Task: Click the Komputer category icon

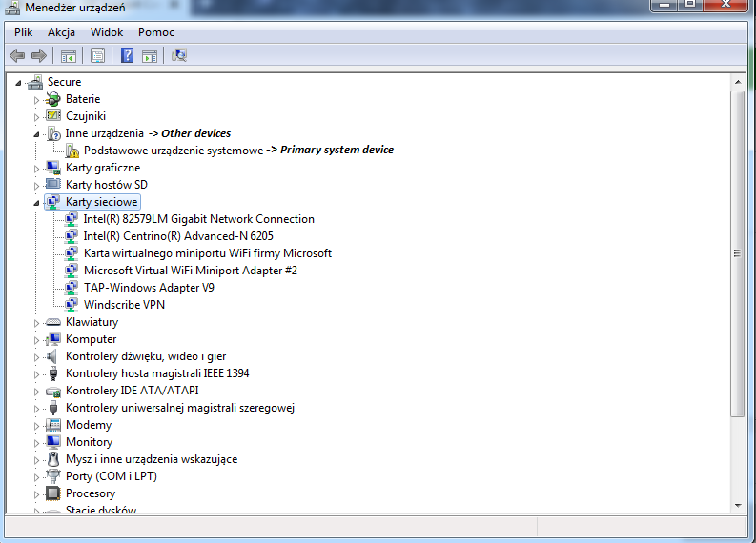Action: (x=53, y=339)
